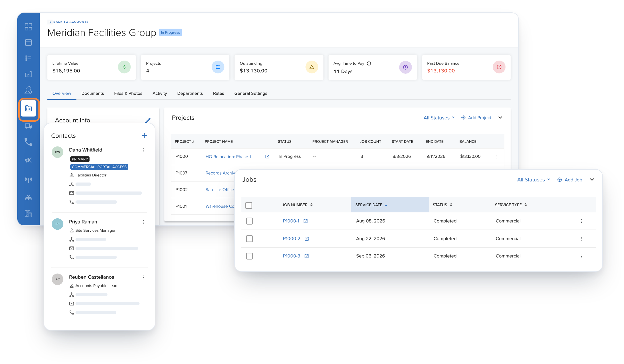This screenshot has width=624, height=364.
Task: Switch to the Departments tab
Action: [190, 93]
